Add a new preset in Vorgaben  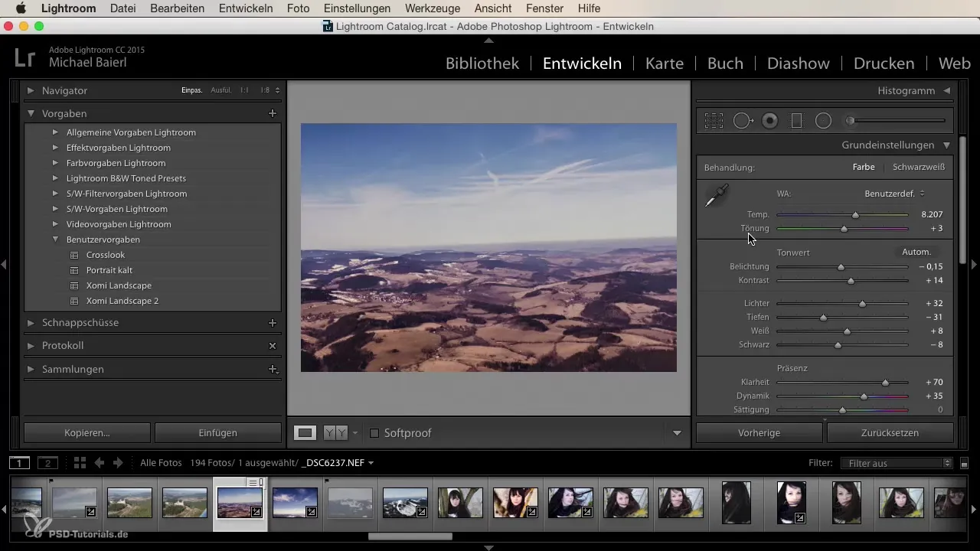[x=272, y=113]
